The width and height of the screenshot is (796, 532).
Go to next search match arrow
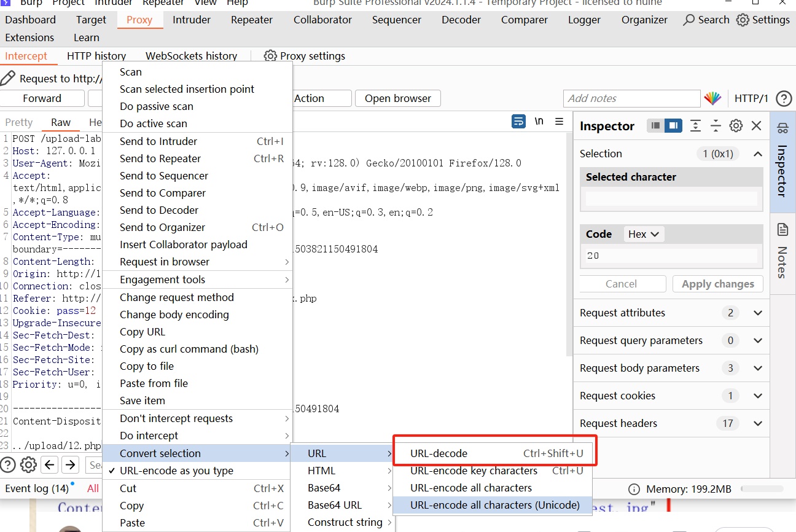71,464
